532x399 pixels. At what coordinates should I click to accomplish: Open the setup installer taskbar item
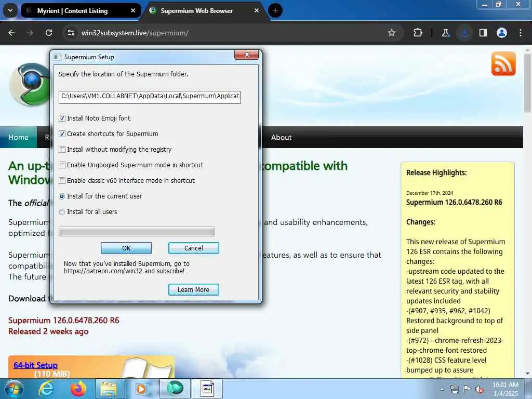(x=207, y=389)
